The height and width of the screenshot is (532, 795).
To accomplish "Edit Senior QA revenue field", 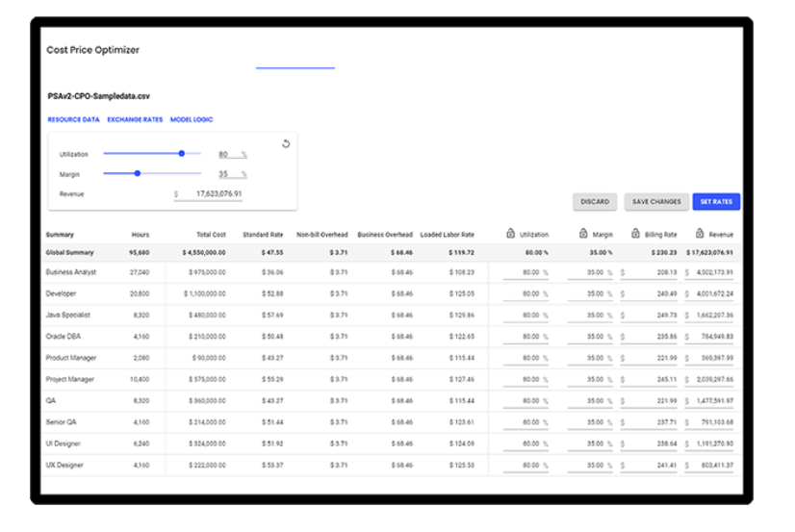I will click(x=709, y=422).
